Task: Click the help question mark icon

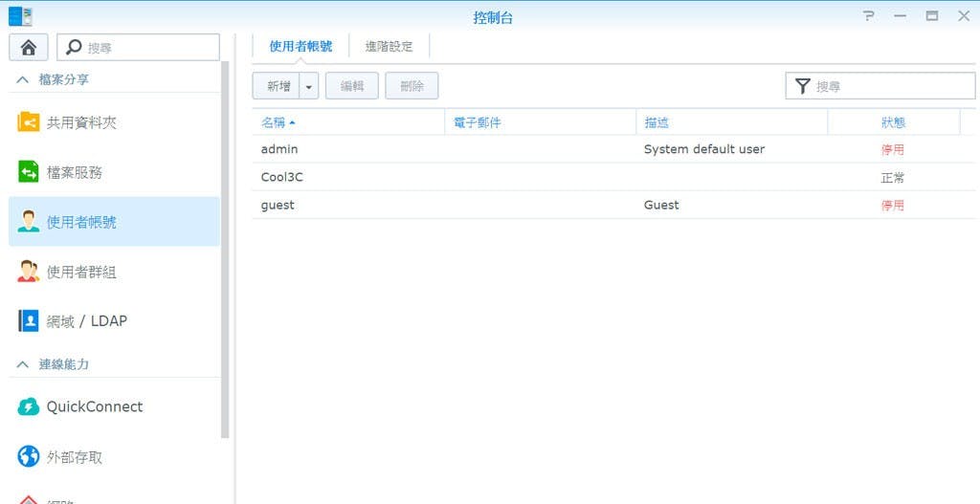Action: coord(868,16)
